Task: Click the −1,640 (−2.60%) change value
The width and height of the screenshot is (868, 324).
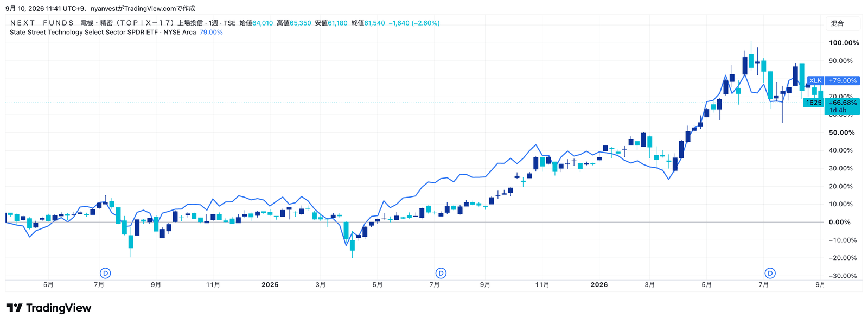Action: (414, 23)
